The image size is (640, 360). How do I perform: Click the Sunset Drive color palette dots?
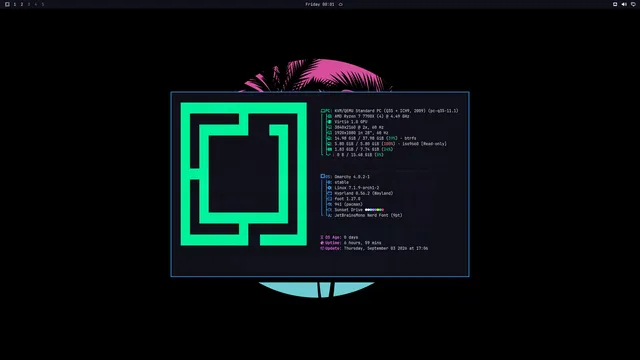coord(374,210)
